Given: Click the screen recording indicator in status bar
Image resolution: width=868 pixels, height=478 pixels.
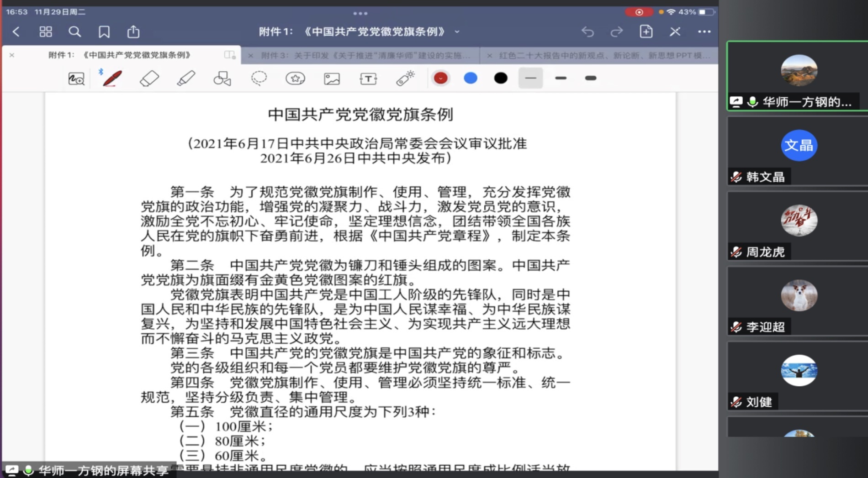Looking at the screenshot, I should pyautogui.click(x=639, y=12).
